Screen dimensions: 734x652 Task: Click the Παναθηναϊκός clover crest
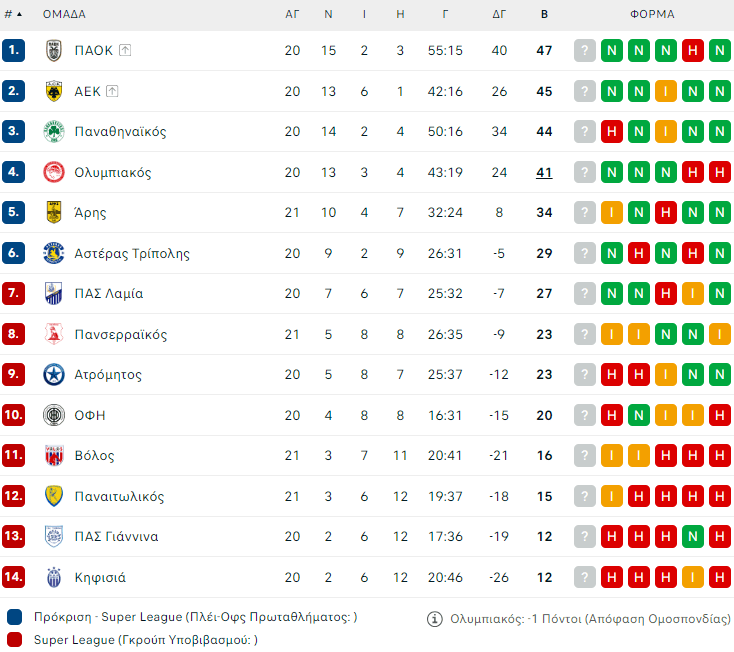[54, 131]
